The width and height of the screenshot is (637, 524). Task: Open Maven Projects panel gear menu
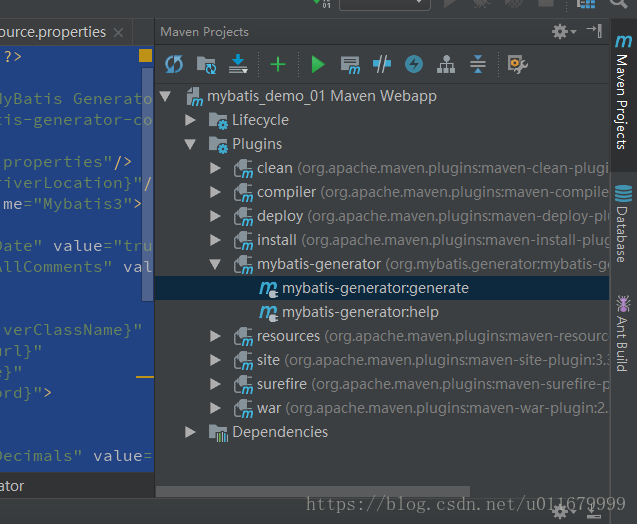pos(563,31)
